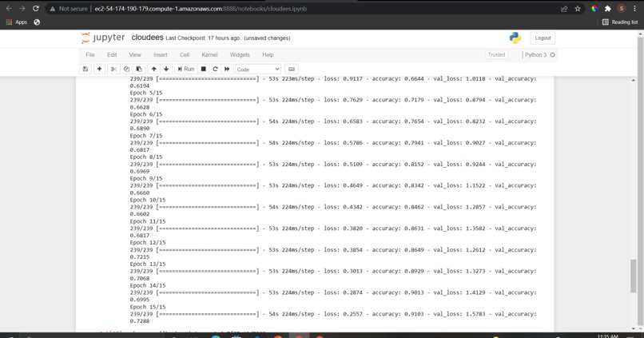644x338 pixels.
Task: Save the notebook with the floppy disk icon
Action: 85,69
